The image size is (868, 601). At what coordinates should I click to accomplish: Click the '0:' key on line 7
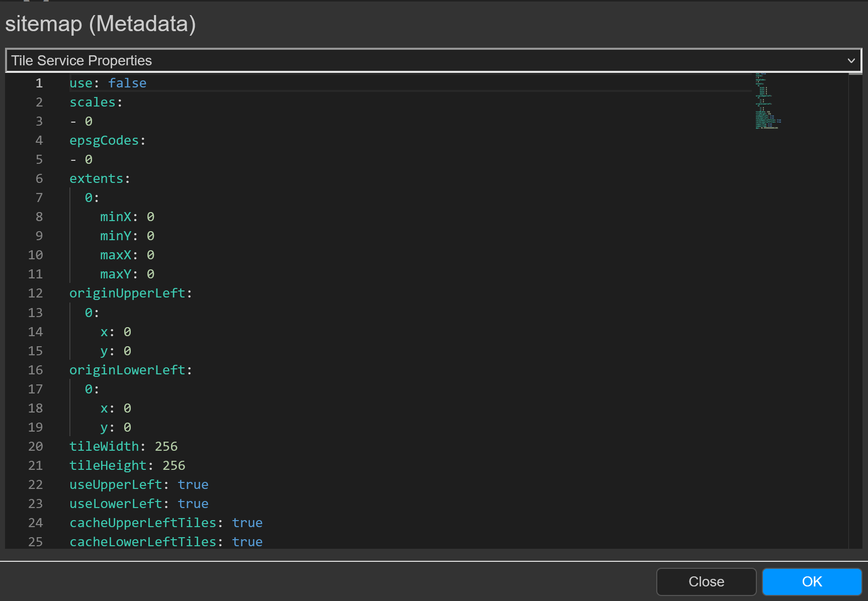(92, 197)
